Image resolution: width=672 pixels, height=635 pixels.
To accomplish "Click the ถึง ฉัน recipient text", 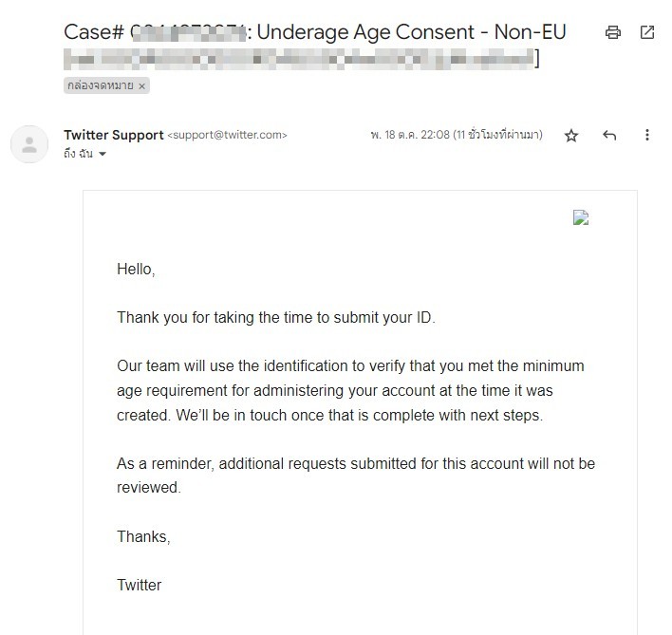I will click(78, 154).
